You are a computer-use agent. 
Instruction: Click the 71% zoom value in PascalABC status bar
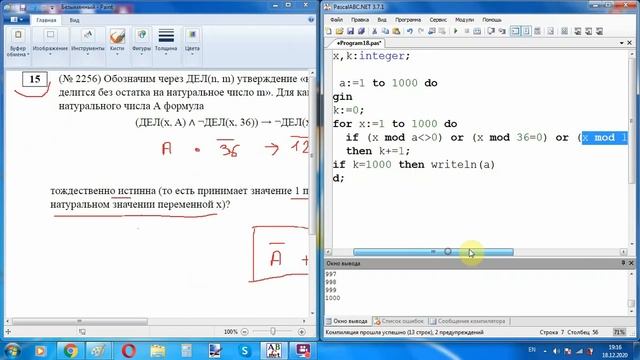(x=619, y=332)
